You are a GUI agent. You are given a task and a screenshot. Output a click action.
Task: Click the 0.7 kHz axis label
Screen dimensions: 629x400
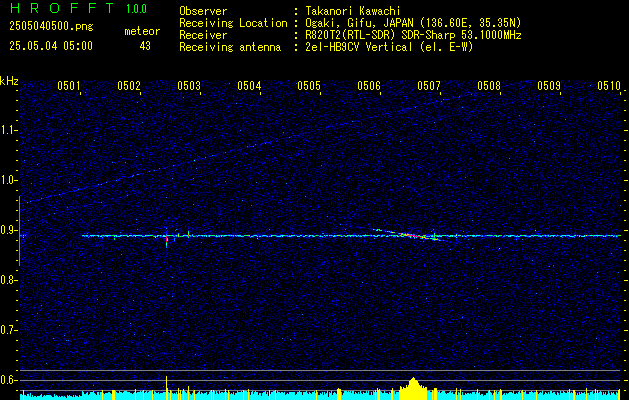pos(9,330)
